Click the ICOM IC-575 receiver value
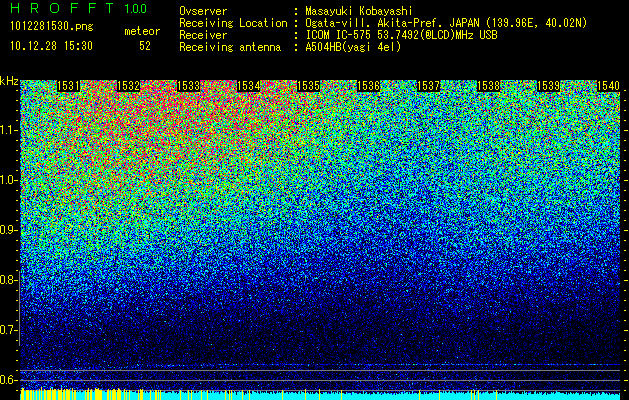Screen dimensions: 629x400 pyautogui.click(x=401, y=35)
